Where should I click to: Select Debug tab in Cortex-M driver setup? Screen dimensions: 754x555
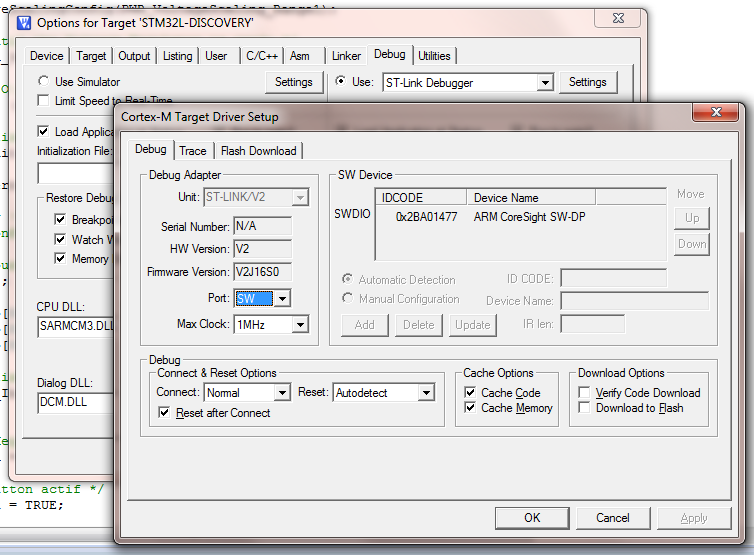click(x=151, y=149)
